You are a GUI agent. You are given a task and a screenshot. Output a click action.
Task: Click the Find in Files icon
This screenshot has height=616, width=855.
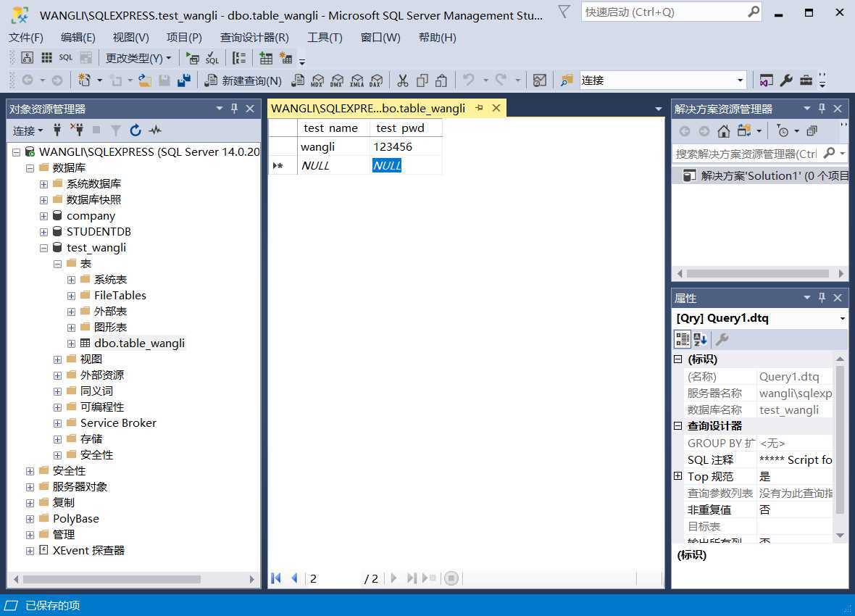pos(567,80)
